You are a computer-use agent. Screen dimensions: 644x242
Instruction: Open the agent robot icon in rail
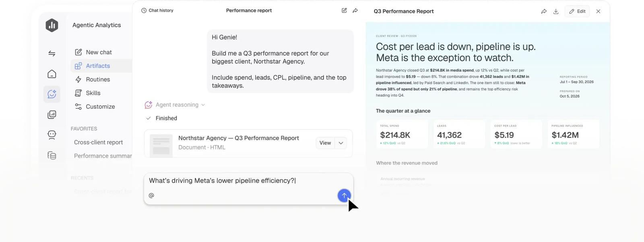pos(52,135)
